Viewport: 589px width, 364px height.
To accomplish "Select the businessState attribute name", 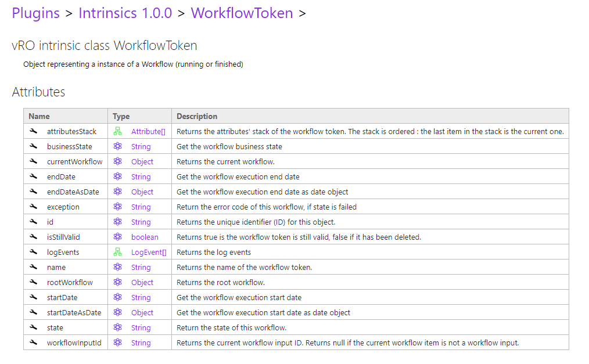I will click(70, 146).
